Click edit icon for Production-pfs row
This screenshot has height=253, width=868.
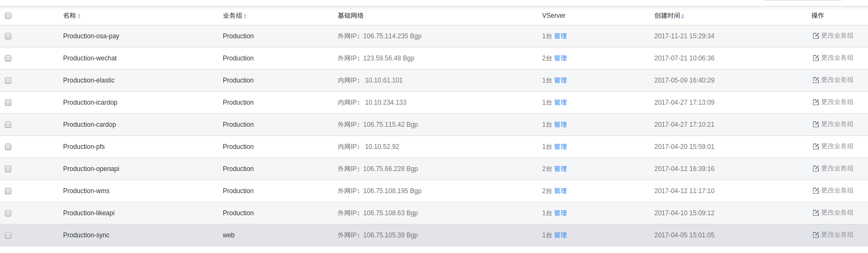click(816, 147)
